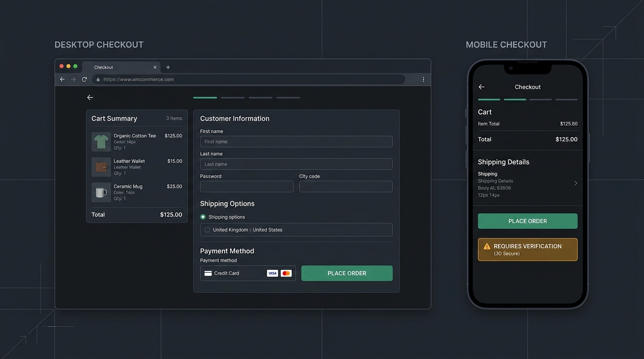This screenshot has width=644, height=359.
Task: Click mobile Shipping Details heading
Action: (x=504, y=162)
